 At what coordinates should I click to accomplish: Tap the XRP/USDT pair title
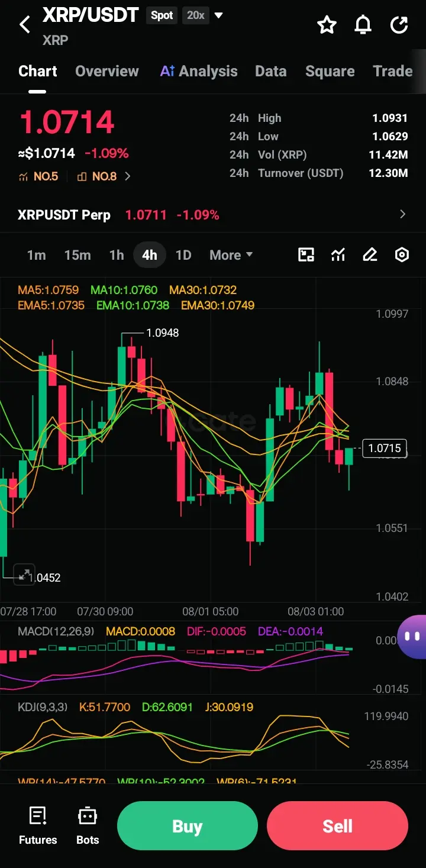(x=91, y=15)
